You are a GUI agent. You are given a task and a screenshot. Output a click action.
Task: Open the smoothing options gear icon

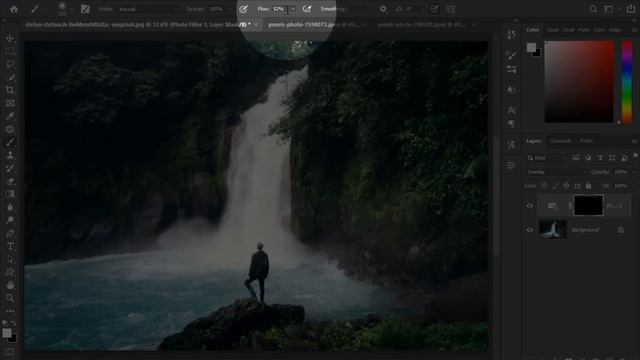click(x=383, y=9)
